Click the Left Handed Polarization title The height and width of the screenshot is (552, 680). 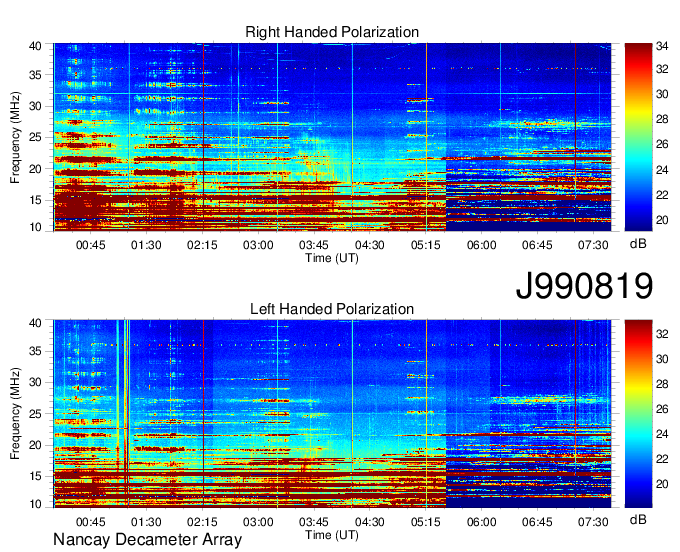(x=332, y=309)
